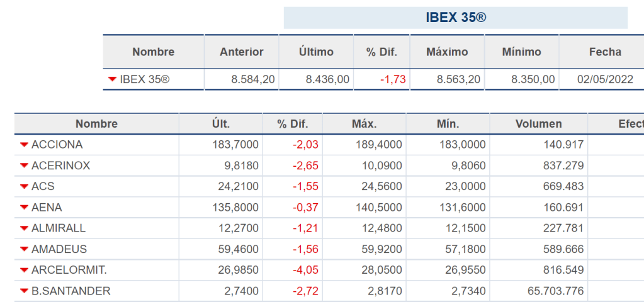
Task: Click the red arrow next to ACCIONA
Action: (25, 145)
